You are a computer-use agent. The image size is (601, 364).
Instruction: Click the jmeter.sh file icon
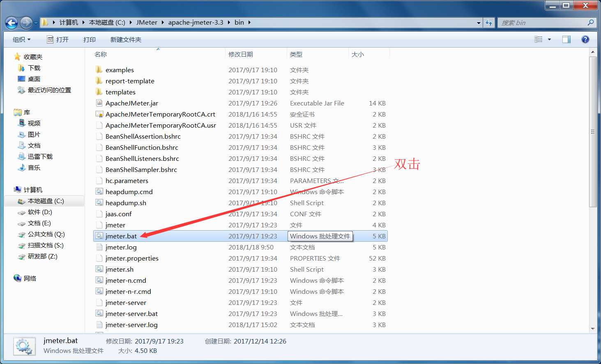[x=99, y=269]
